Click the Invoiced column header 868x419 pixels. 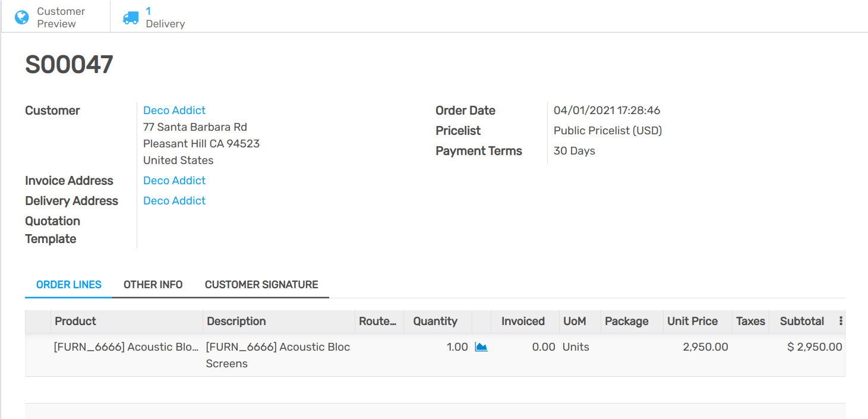pos(523,321)
